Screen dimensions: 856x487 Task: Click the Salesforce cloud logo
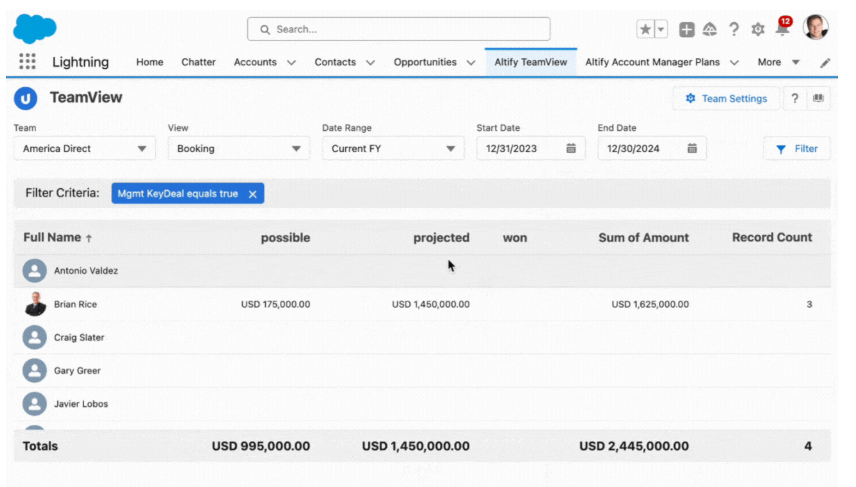click(34, 29)
